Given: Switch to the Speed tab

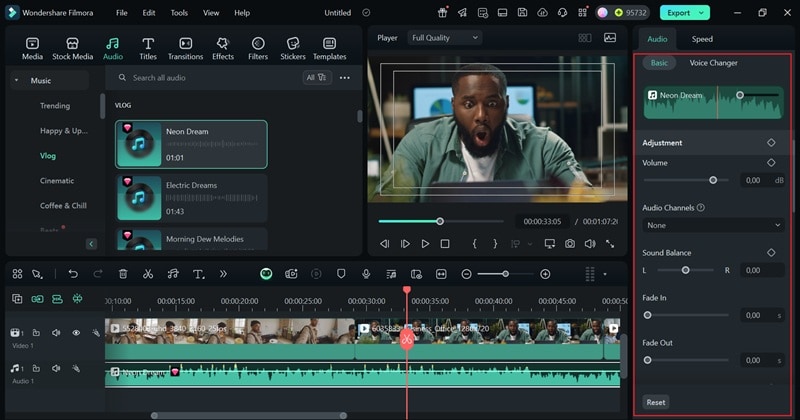Looking at the screenshot, I should tap(702, 39).
